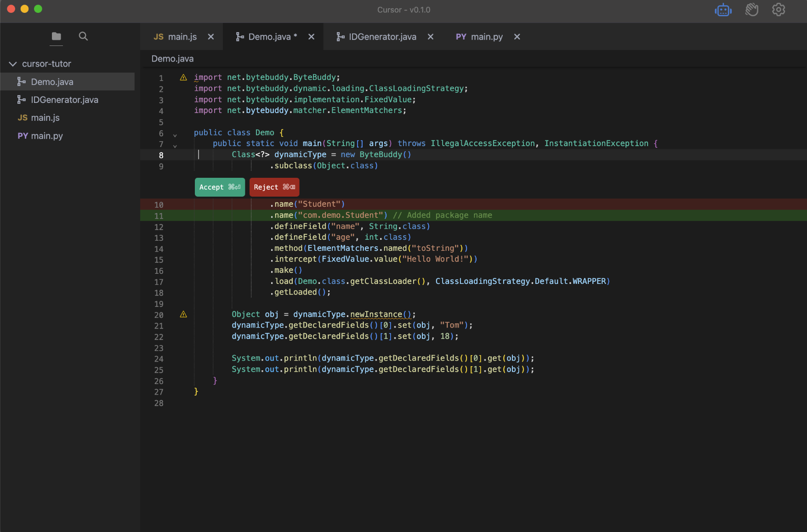Open Demo.java in the file tree
Image resolution: width=807 pixels, height=532 pixels.
[x=68, y=82]
